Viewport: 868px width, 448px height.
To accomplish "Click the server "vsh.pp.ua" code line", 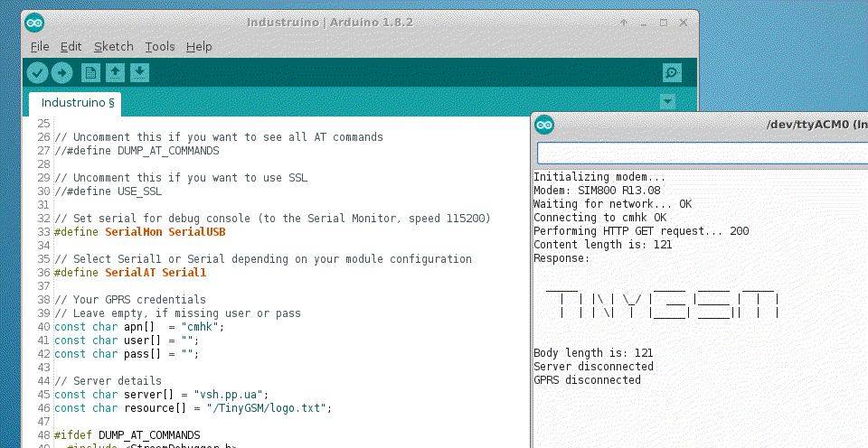I will tap(161, 395).
